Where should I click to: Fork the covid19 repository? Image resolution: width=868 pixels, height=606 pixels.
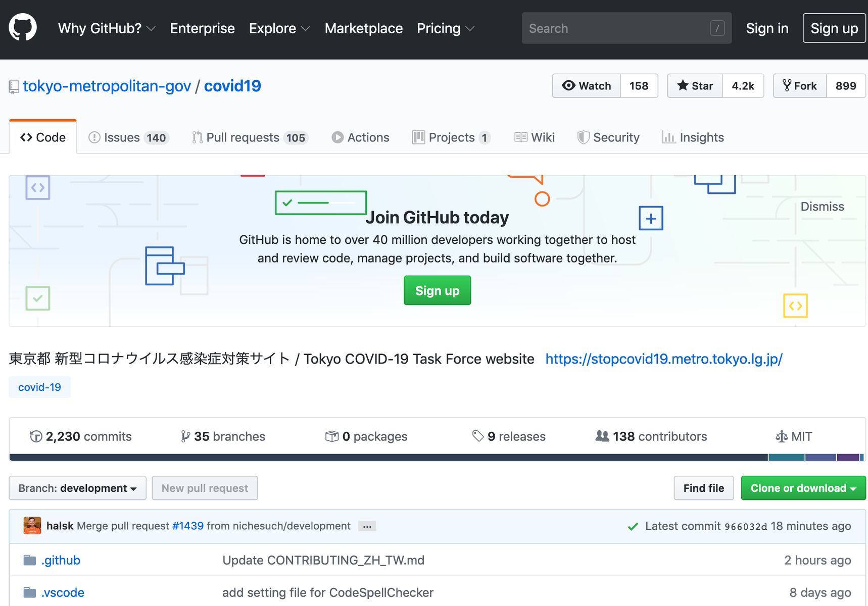click(800, 86)
